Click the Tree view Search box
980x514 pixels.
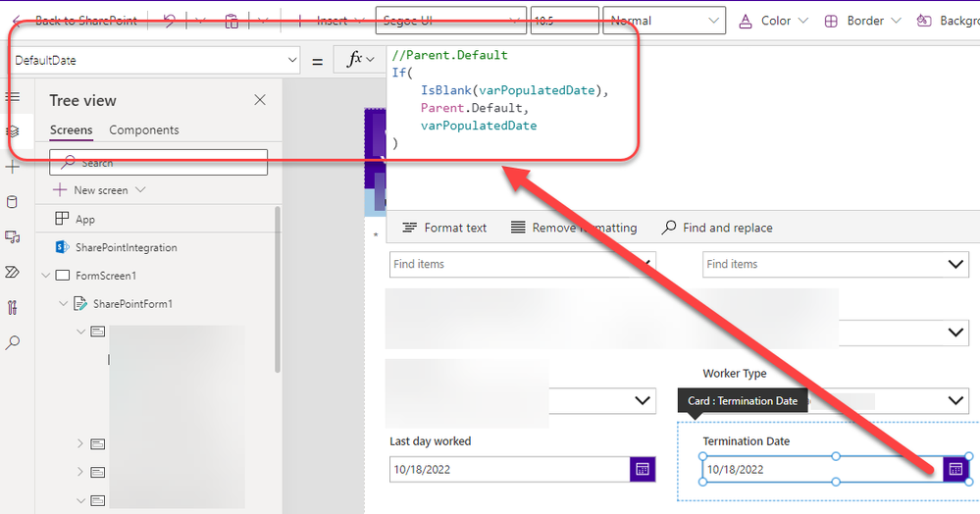click(159, 163)
